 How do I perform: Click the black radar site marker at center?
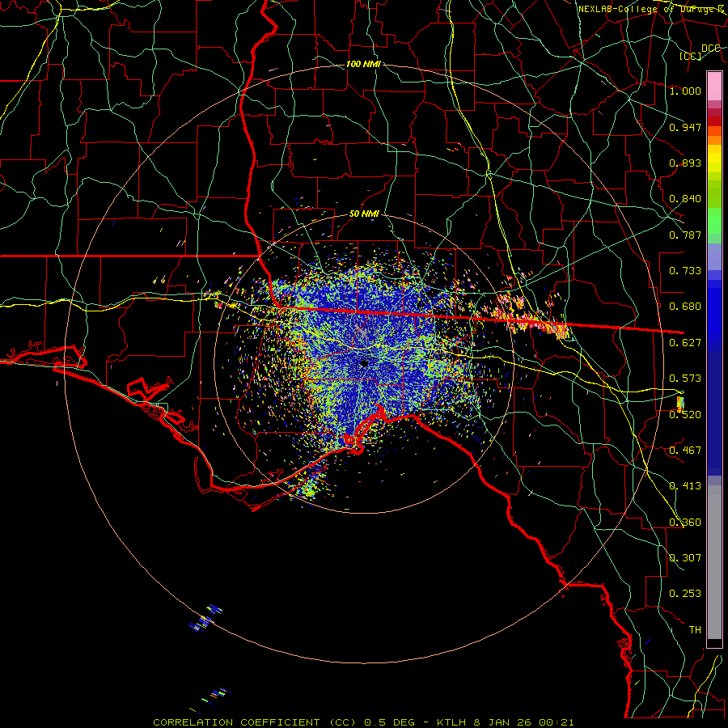pos(364,363)
